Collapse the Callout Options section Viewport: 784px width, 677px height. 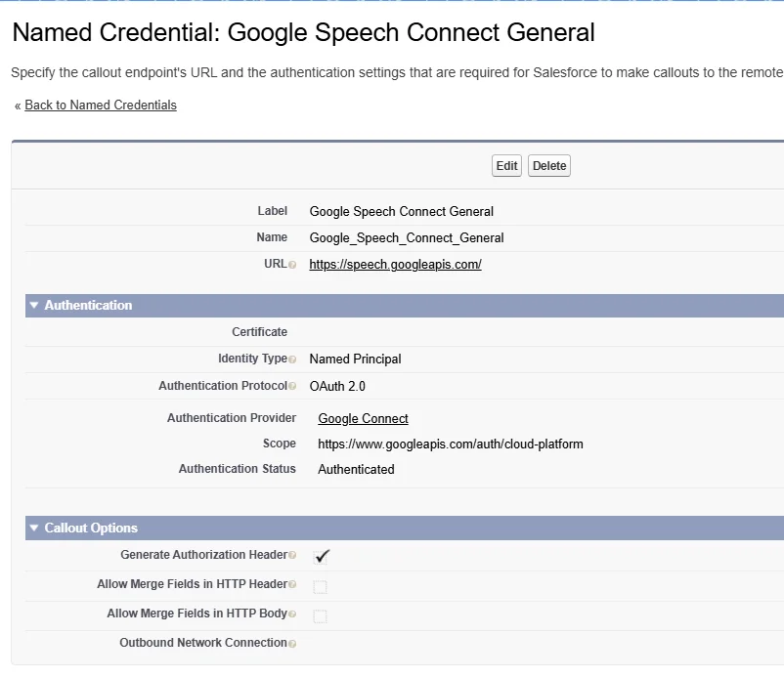[34, 529]
